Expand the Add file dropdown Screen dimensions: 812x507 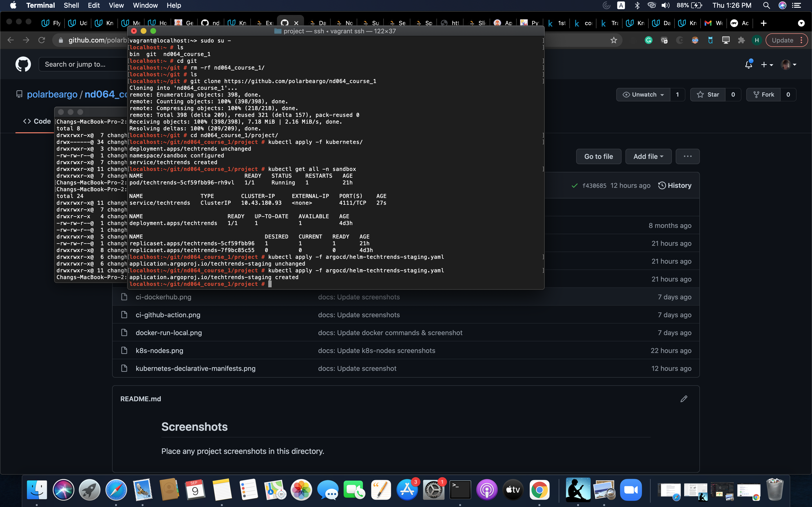click(648, 156)
